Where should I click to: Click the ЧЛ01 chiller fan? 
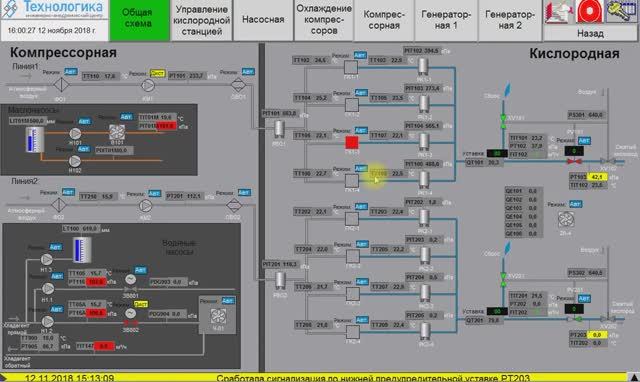tap(218, 316)
